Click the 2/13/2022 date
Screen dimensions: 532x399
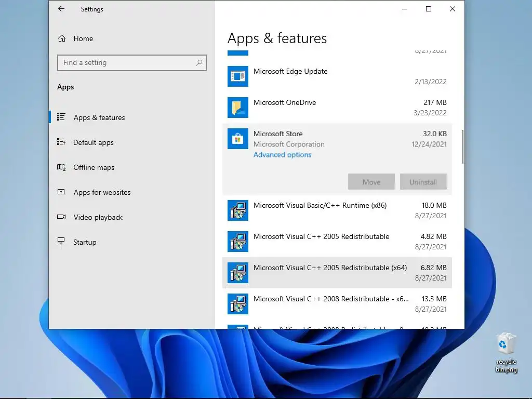click(x=431, y=82)
